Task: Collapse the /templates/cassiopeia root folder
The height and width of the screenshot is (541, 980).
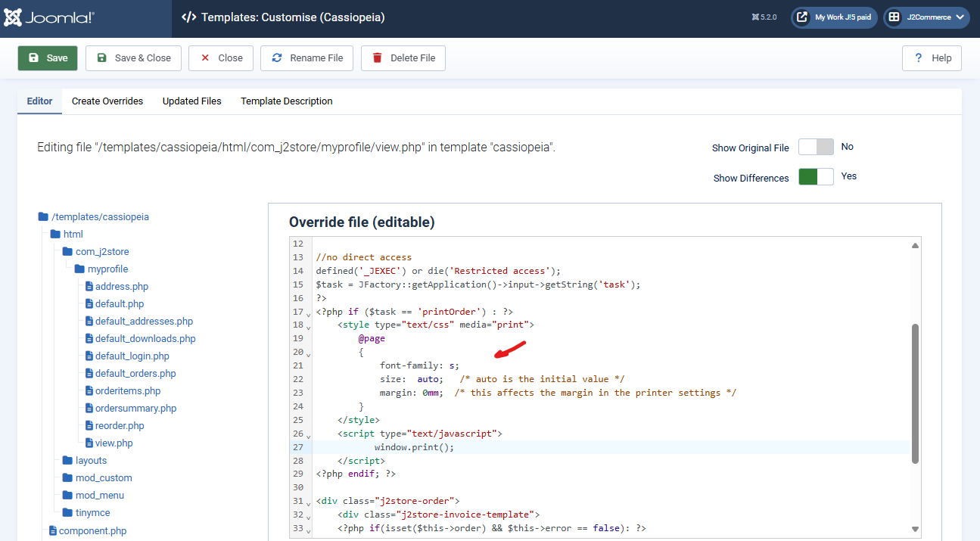Action: tap(94, 217)
